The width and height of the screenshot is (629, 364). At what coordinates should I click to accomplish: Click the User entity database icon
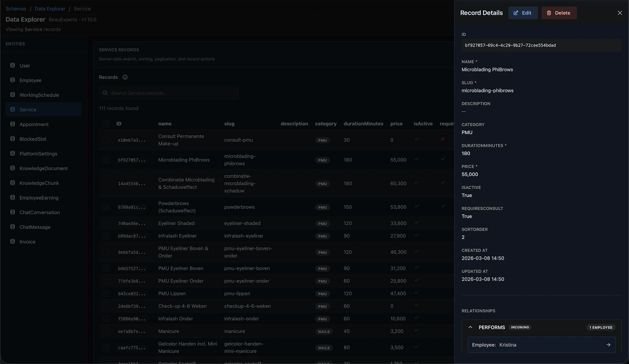point(13,65)
